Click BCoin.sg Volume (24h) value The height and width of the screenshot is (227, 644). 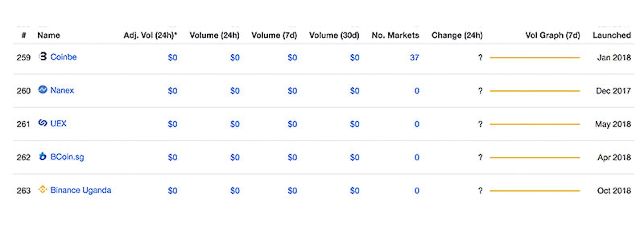point(235,157)
